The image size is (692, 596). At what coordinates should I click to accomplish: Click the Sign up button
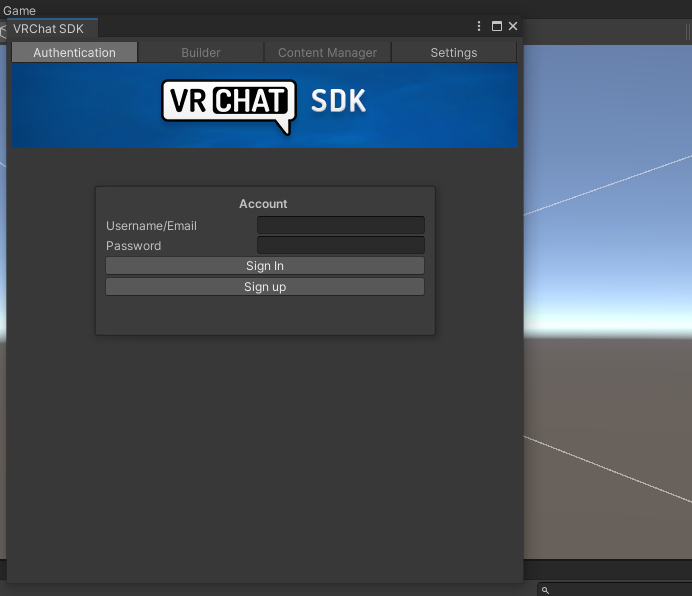(265, 287)
